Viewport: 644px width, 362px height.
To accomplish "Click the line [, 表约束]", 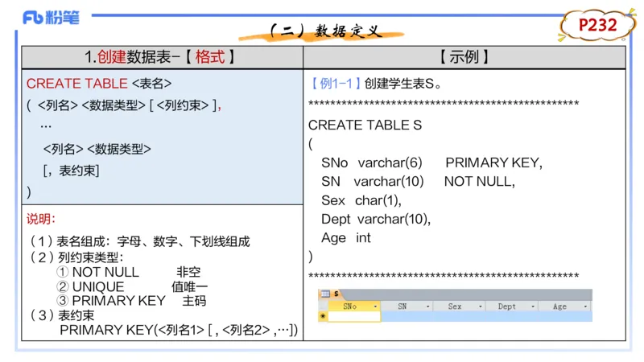I will click(x=71, y=171).
